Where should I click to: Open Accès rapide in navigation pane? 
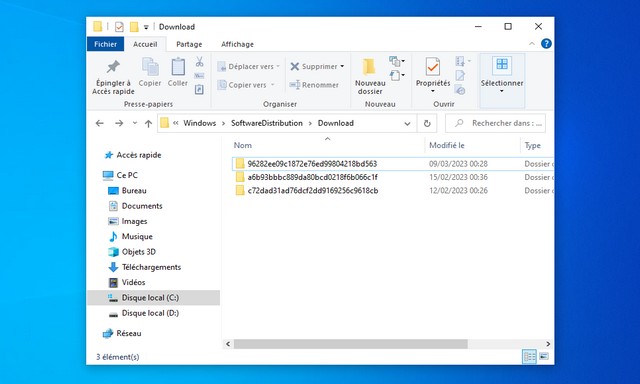[x=138, y=155]
